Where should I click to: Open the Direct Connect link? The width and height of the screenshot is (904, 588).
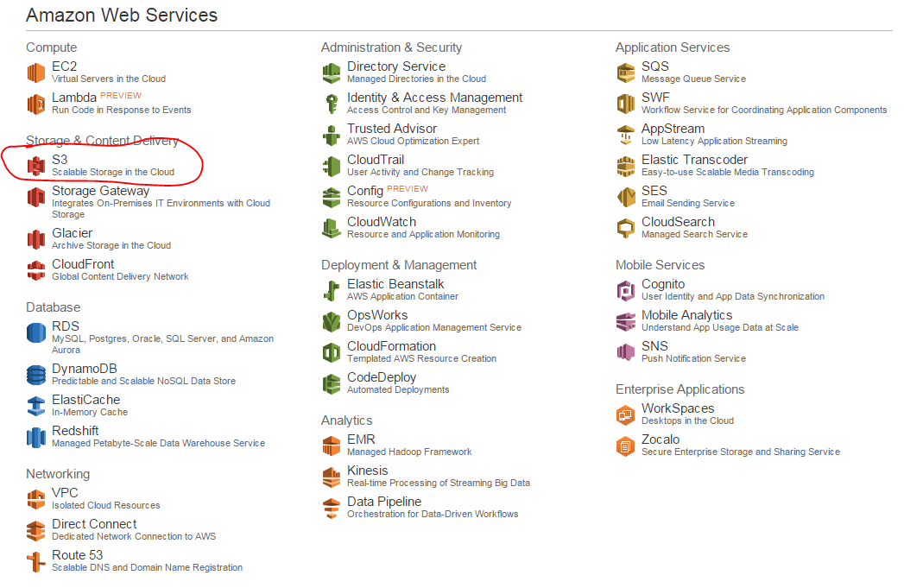[94, 524]
